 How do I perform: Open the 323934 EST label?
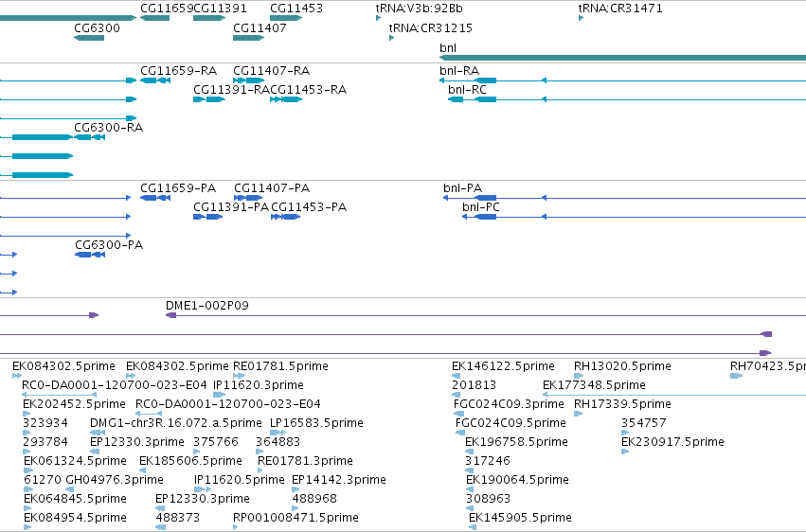(45, 423)
